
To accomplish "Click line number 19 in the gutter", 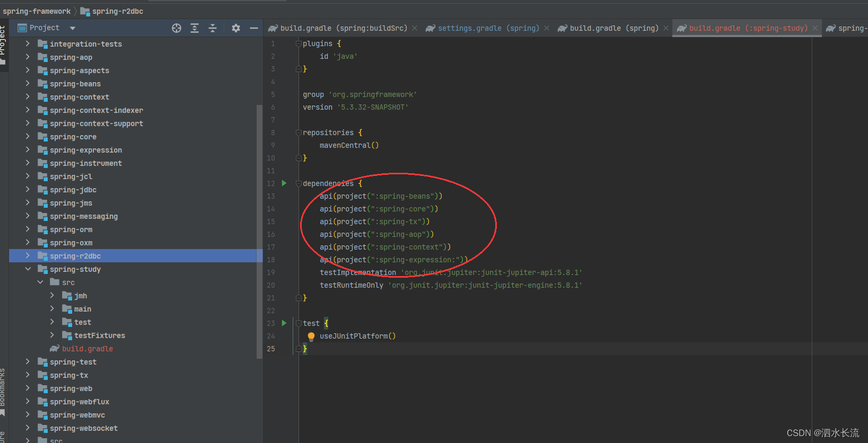I will tap(271, 272).
